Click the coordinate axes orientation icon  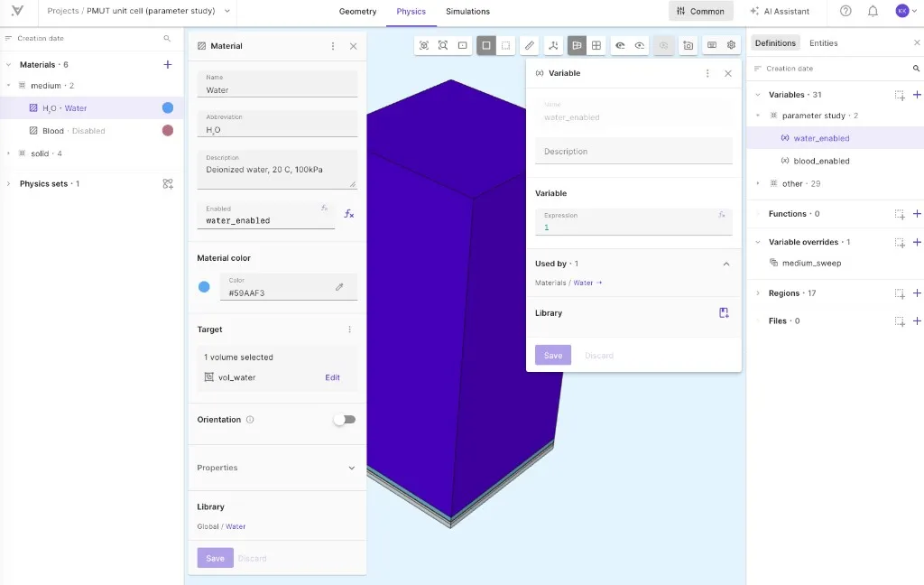pos(553,45)
